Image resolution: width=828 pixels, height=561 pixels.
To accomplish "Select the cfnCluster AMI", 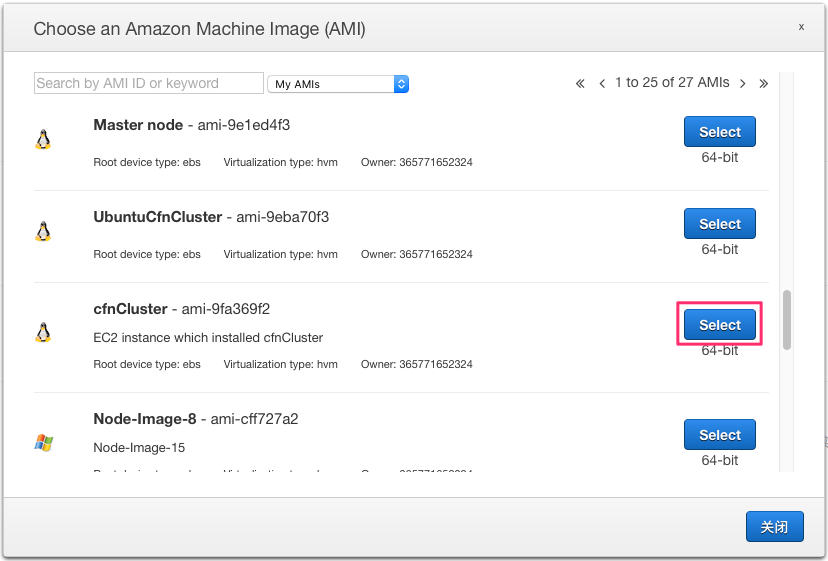I will coord(720,324).
